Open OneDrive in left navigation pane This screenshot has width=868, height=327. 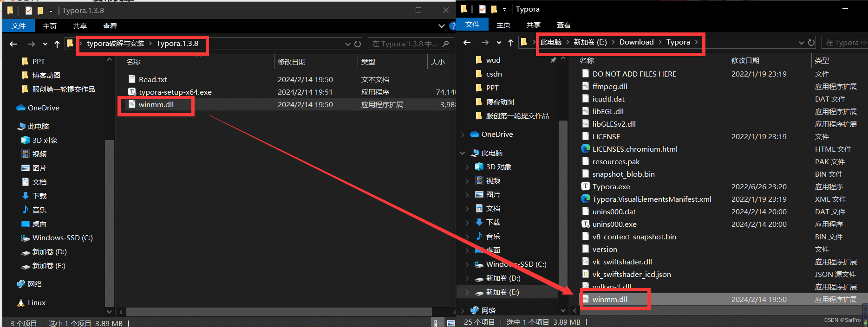43,108
